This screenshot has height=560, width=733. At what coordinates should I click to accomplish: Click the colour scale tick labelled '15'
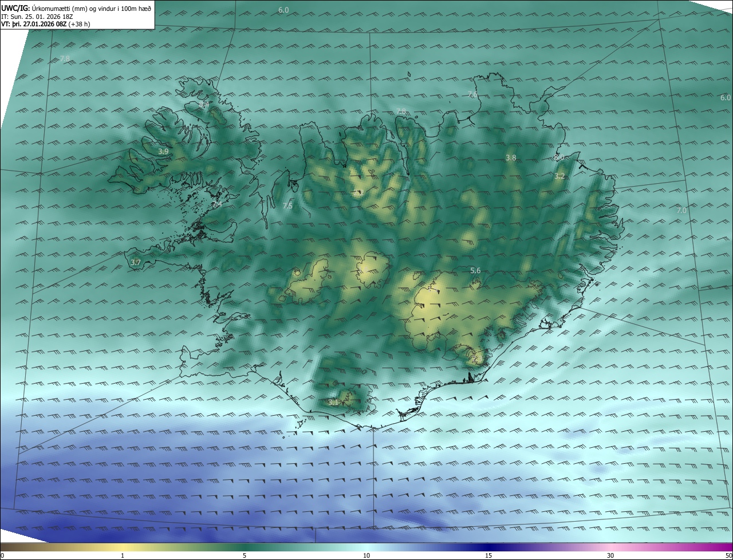(488, 555)
